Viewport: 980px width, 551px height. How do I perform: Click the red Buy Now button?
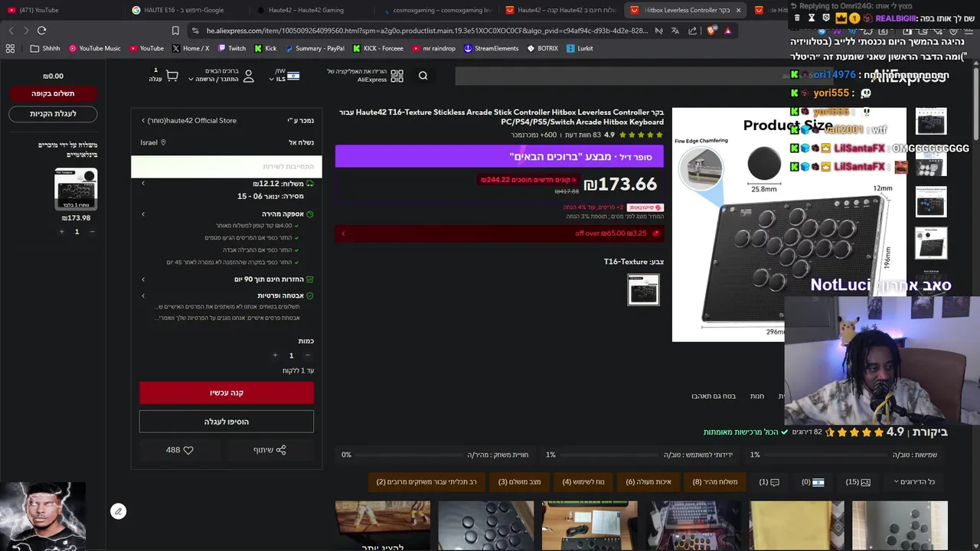click(227, 393)
